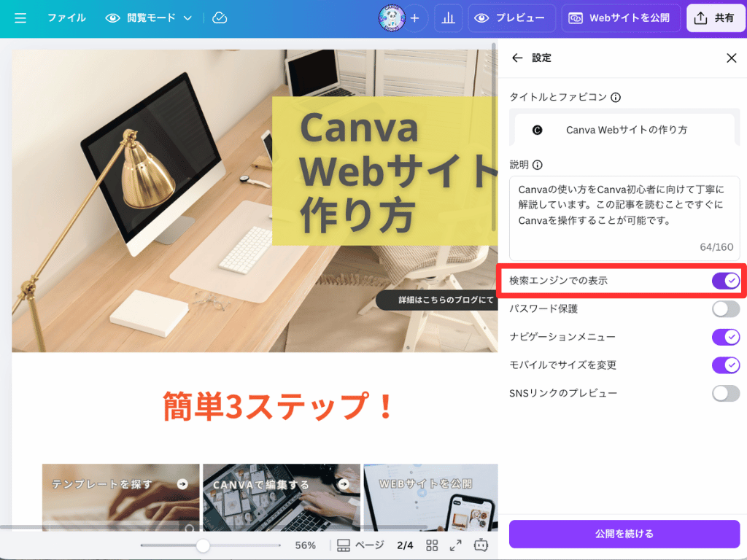This screenshot has height=560, width=747.
Task: Toggle 検索エンジンでの表示 switch
Action: pyautogui.click(x=726, y=281)
